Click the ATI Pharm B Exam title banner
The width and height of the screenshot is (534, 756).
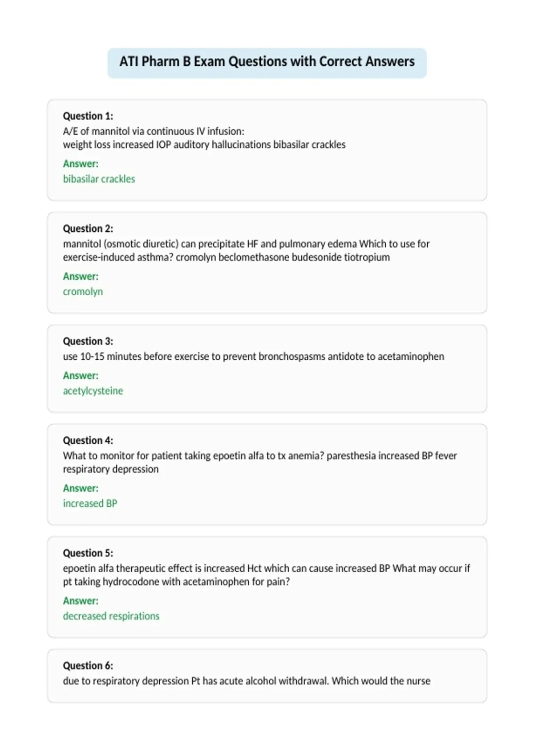(x=267, y=63)
